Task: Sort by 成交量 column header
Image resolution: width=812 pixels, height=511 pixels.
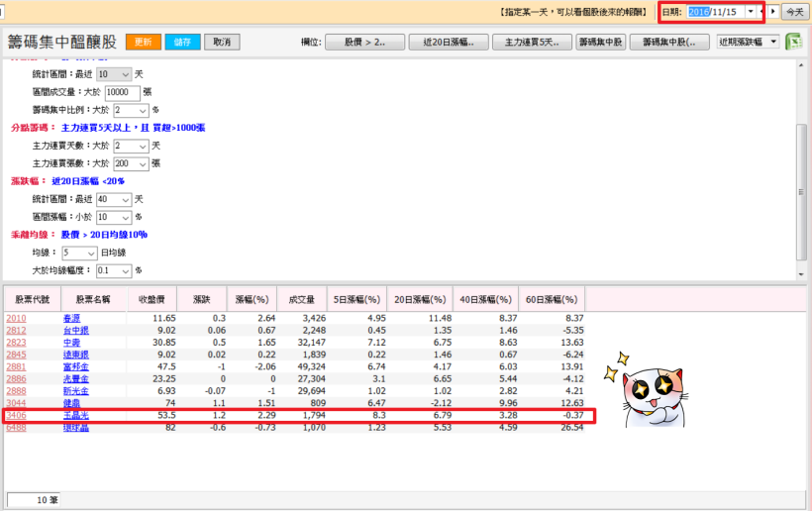Action: [302, 299]
